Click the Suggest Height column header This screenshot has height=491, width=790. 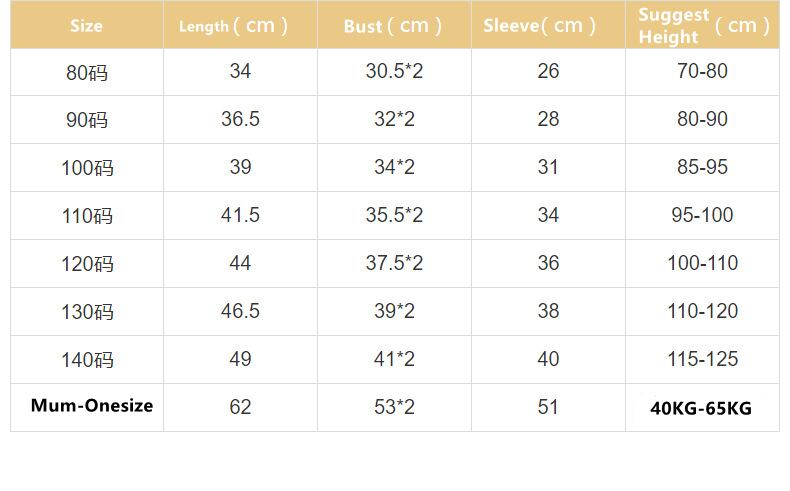tap(703, 26)
